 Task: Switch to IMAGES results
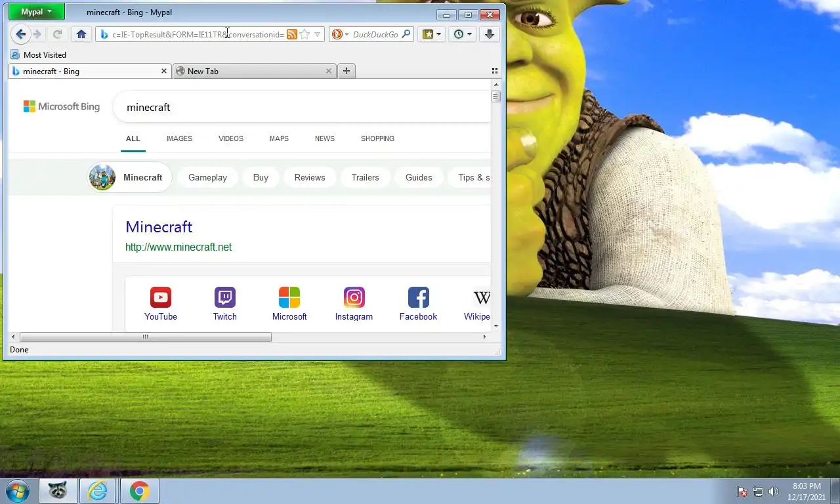tap(179, 138)
